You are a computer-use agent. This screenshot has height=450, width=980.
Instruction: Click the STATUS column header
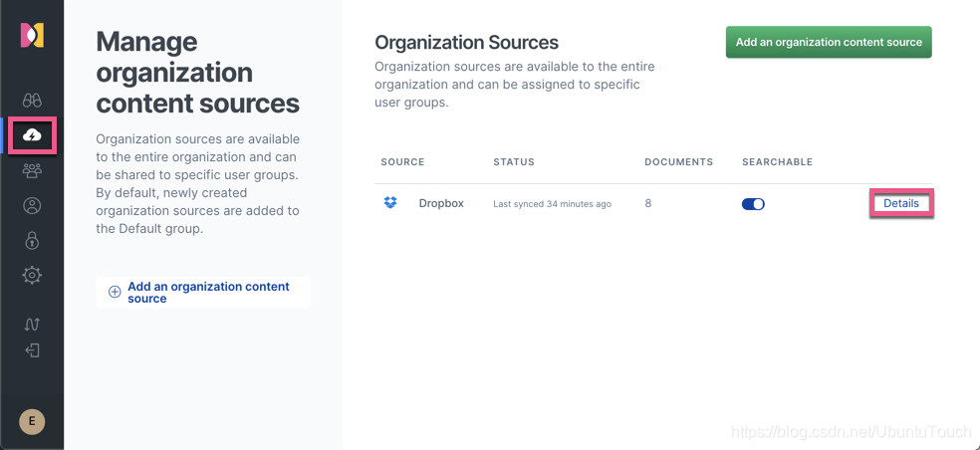[x=514, y=161]
